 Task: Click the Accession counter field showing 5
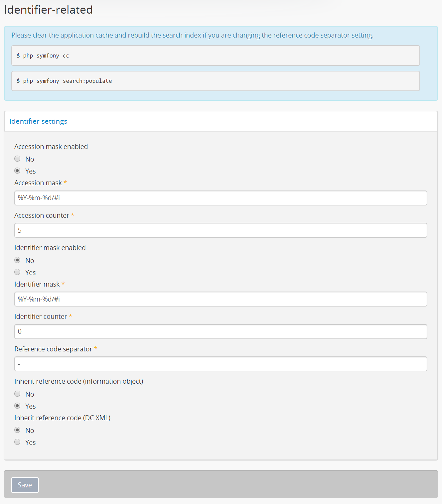[x=221, y=230]
